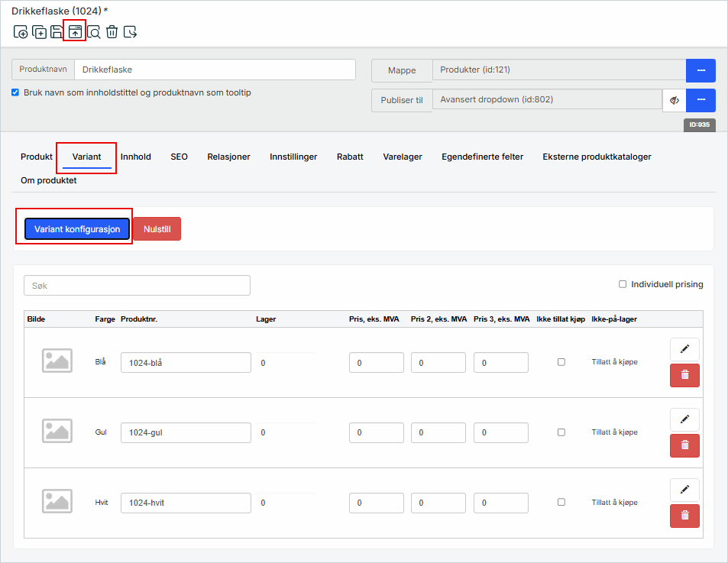Click the Søk search field
The height and width of the screenshot is (563, 728).
tap(137, 286)
